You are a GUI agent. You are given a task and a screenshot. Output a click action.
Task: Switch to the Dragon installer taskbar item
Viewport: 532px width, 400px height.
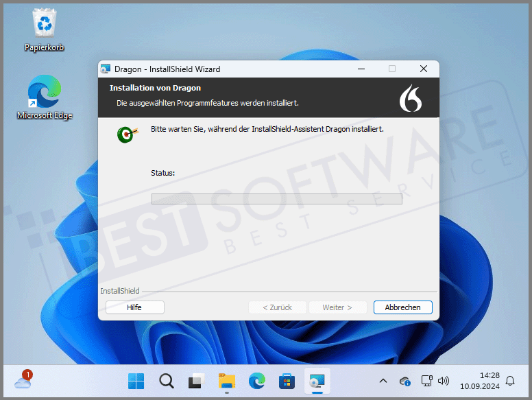(317, 381)
